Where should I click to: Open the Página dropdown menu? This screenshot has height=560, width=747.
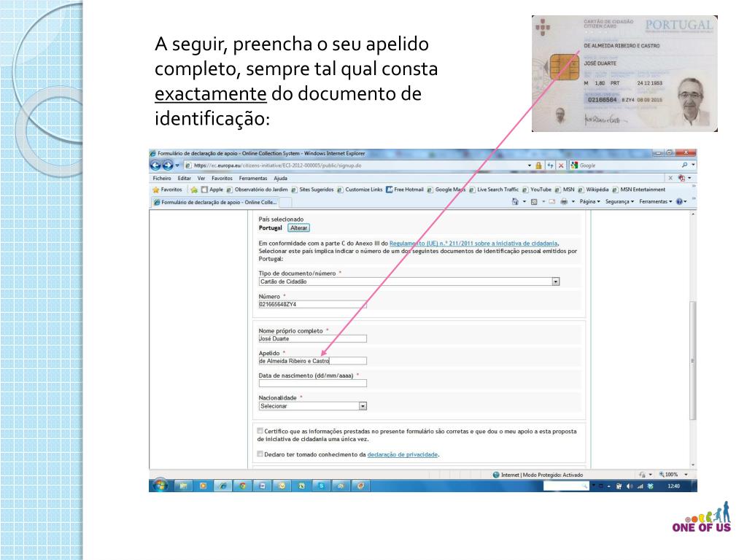coord(589,201)
